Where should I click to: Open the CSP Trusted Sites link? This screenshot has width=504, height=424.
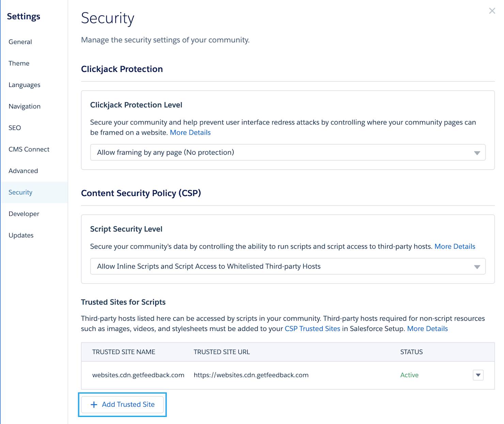point(312,329)
